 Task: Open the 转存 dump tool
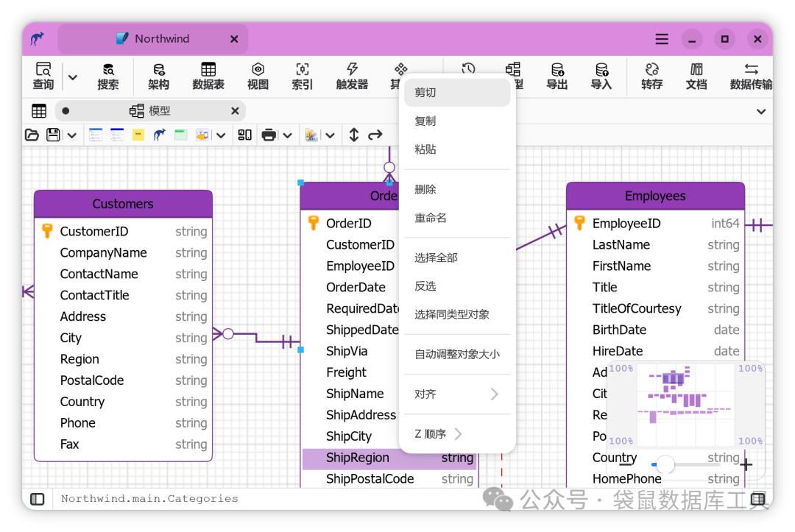651,76
